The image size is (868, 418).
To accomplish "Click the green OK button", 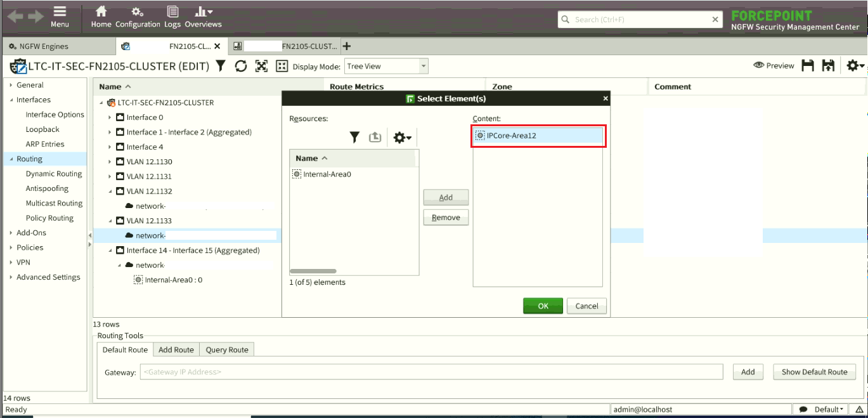I will pos(543,306).
